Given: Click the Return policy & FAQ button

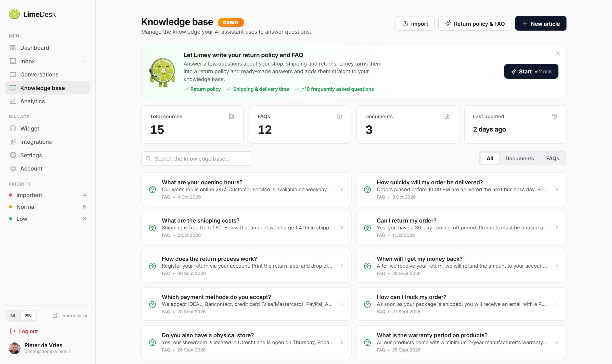Looking at the screenshot, I should 475,23.
